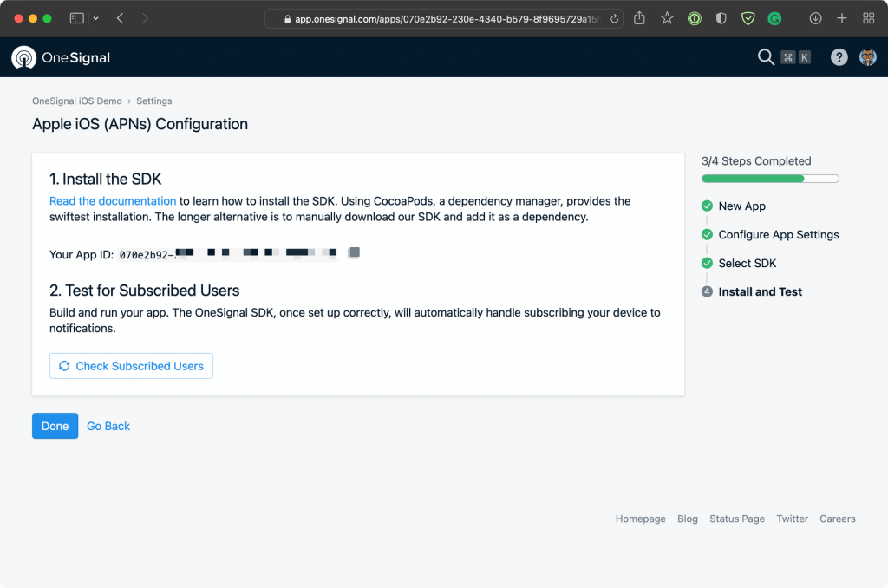
Task: Bookmark page with the star icon
Action: pos(667,19)
